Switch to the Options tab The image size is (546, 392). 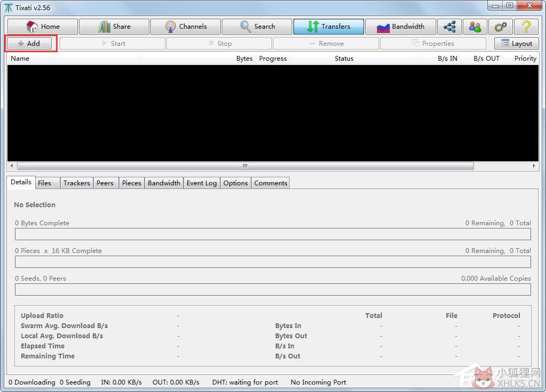coord(236,183)
